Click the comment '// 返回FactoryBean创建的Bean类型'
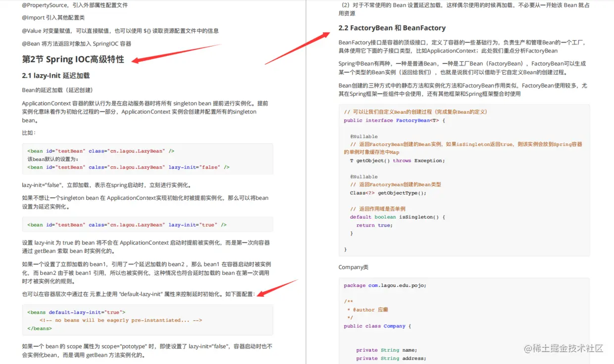Image resolution: width=614 pixels, height=364 pixels. click(x=395, y=184)
